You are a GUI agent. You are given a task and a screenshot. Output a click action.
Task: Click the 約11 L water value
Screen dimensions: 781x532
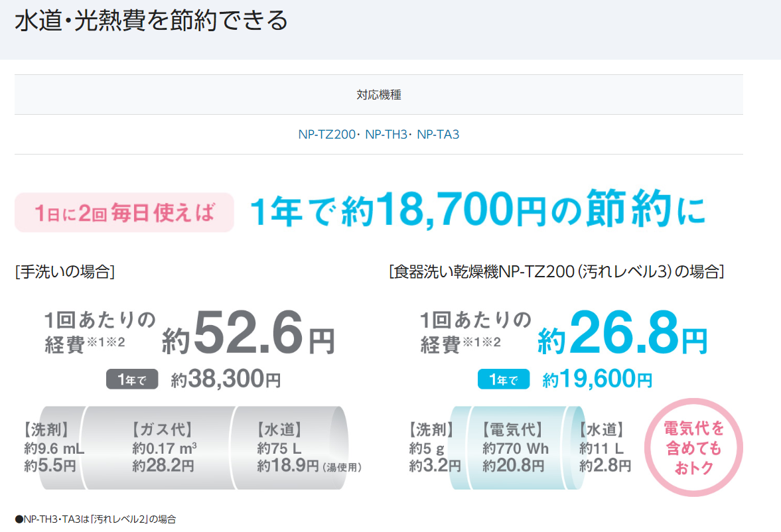tap(601, 448)
